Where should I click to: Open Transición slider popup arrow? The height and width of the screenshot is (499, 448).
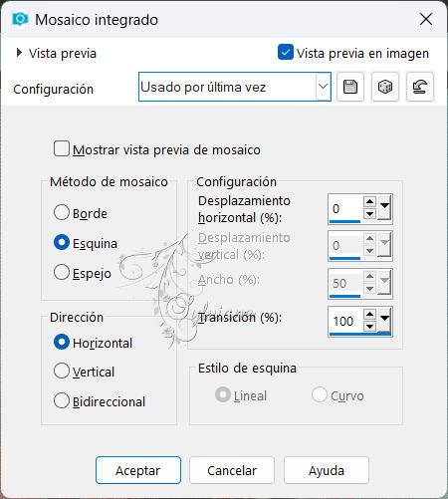[384, 320]
